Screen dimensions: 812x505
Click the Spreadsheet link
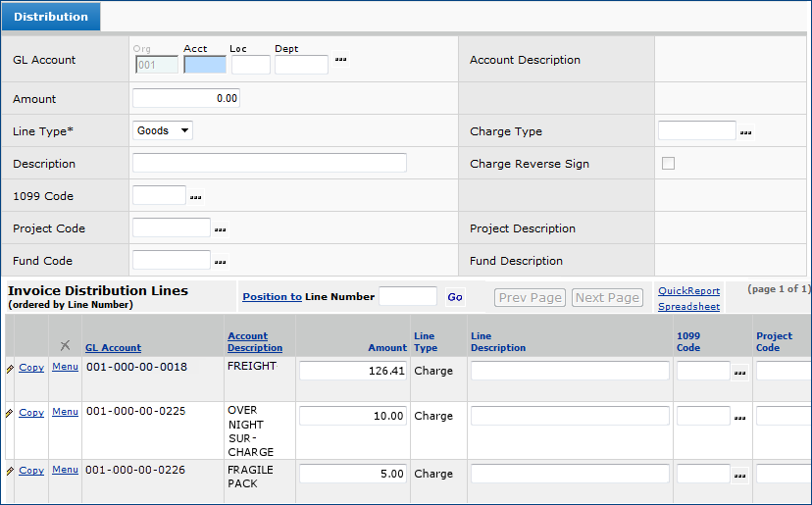(x=688, y=307)
